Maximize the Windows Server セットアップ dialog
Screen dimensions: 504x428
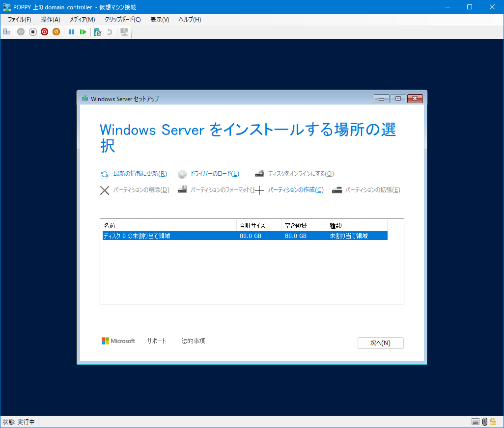pos(398,99)
